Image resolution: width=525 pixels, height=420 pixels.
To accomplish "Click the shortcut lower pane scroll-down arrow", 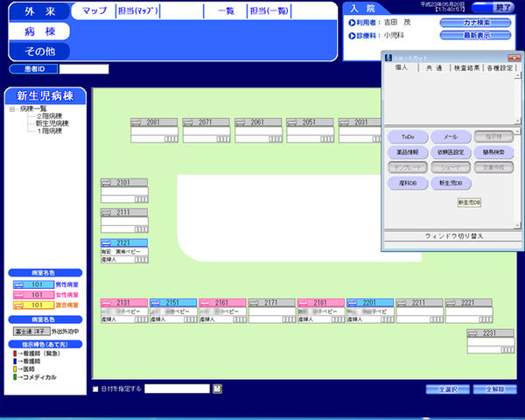I will pos(518,226).
